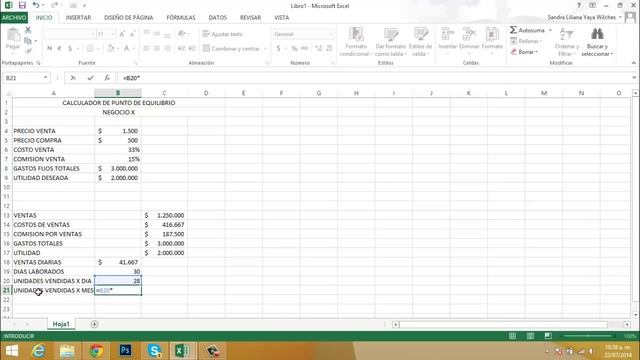
Task: Open Excel Help question mark
Action: [x=579, y=5]
